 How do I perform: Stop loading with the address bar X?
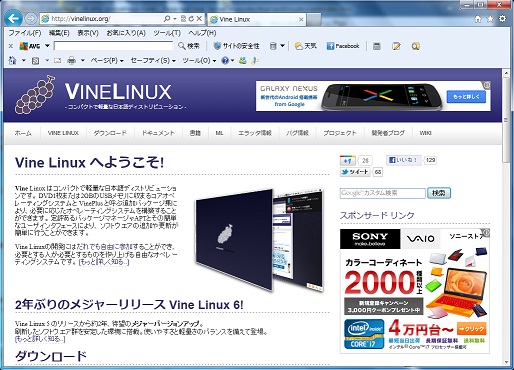click(x=199, y=19)
